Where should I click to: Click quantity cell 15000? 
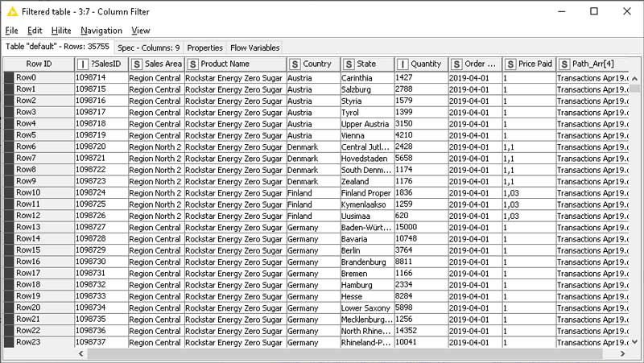click(421, 227)
